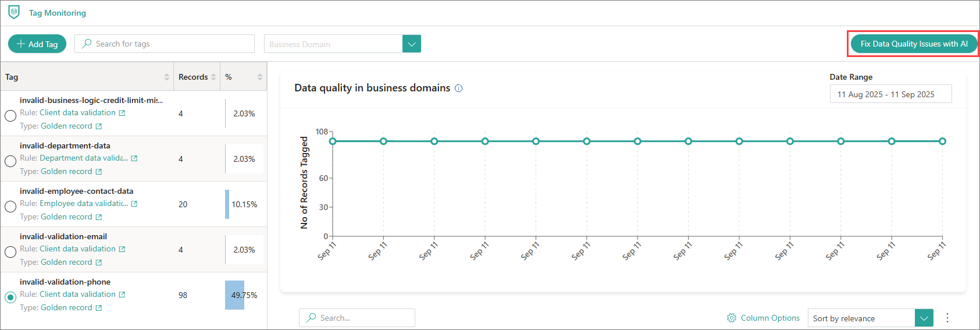Sort by Tag column sort arrows
980x330 pixels.
tap(167, 77)
